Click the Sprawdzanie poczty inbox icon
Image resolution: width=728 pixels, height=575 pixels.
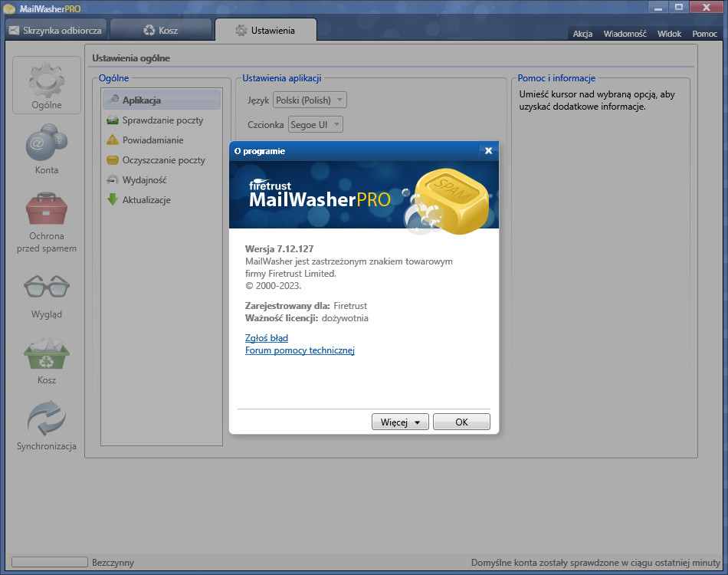(113, 120)
